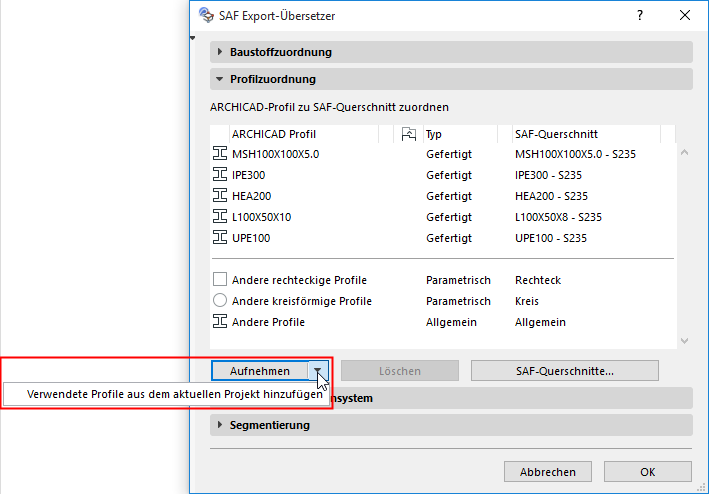Click the help question mark button

[639, 15]
